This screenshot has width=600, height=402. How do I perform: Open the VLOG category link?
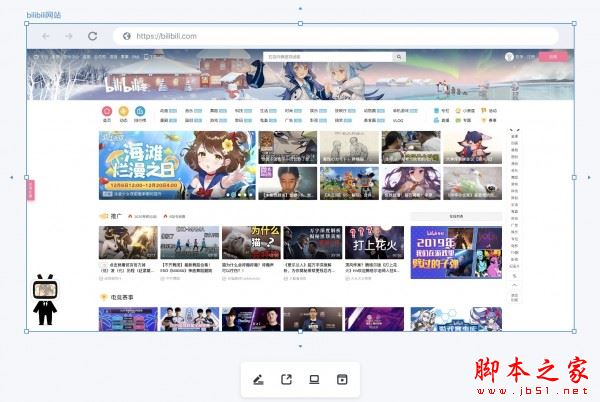398,120
